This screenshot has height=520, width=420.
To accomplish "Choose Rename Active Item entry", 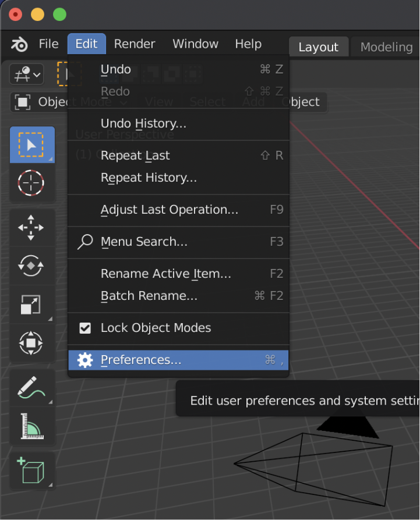I will 178,274.
